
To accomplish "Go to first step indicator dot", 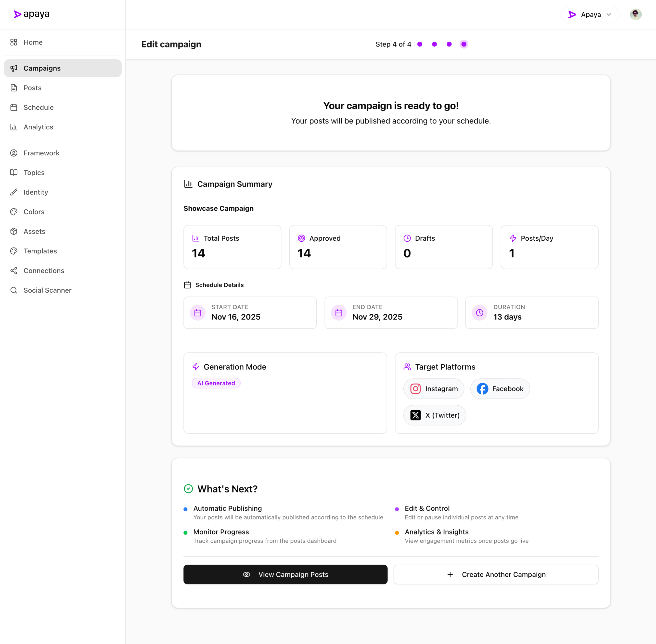I will 420,44.
